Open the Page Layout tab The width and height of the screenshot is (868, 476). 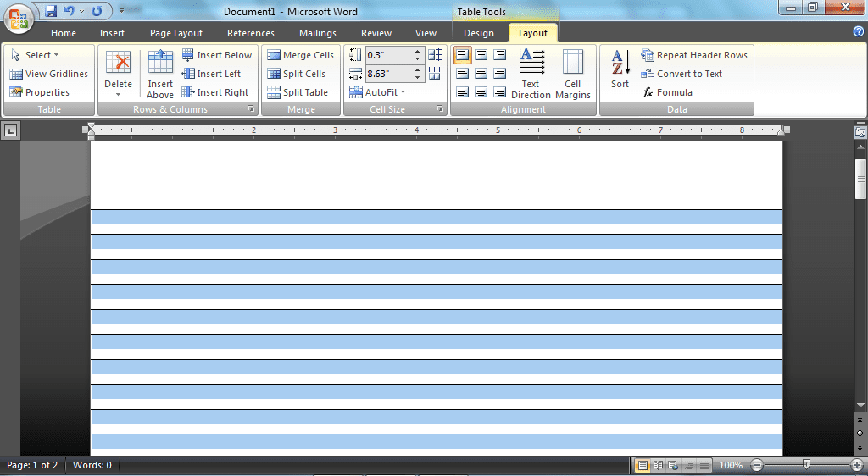(x=176, y=33)
